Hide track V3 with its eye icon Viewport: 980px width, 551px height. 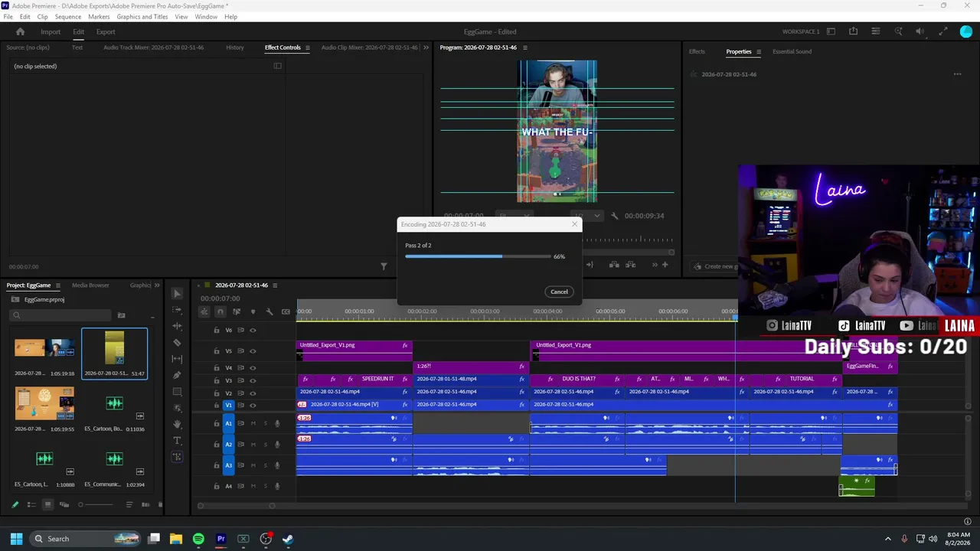click(253, 380)
